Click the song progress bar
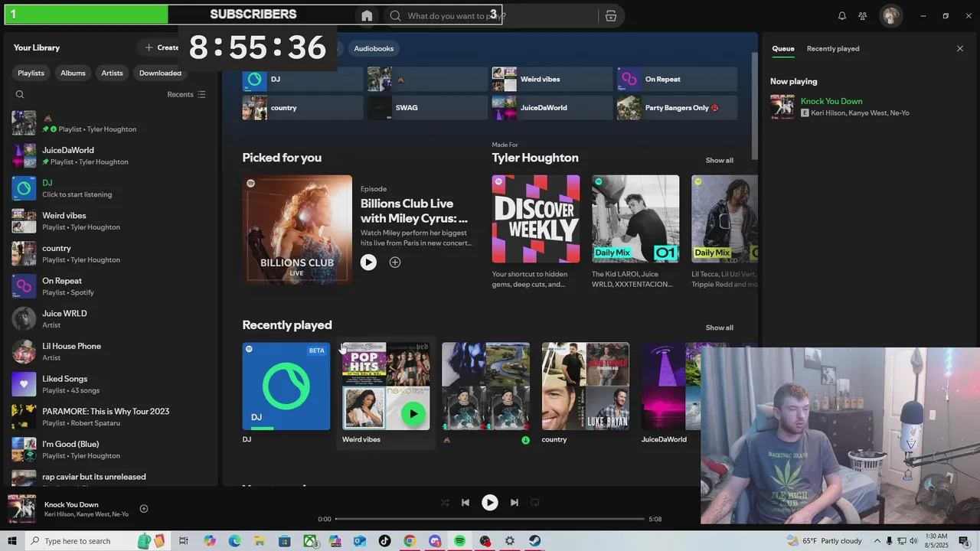 [490, 519]
